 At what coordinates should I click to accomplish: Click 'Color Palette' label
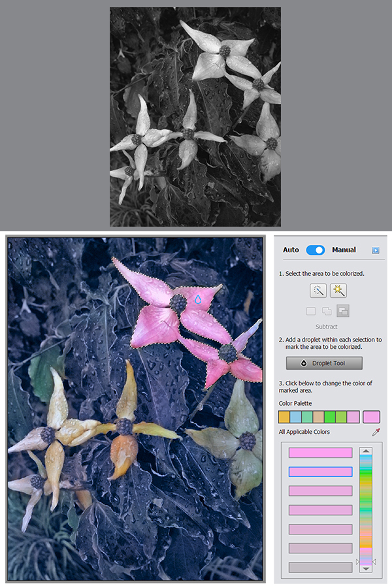coord(295,404)
